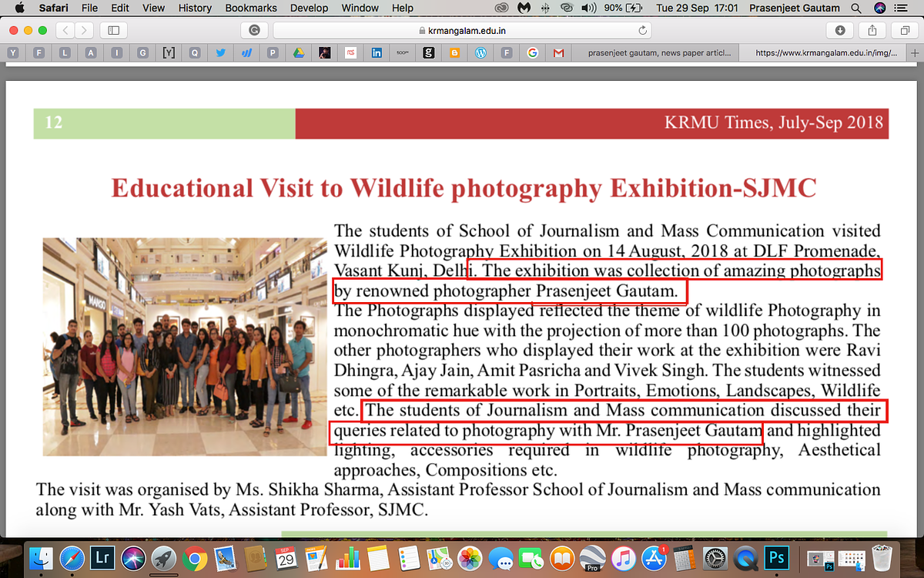The height and width of the screenshot is (578, 924).
Task: Click the Share button in Safari toolbar
Action: click(872, 30)
